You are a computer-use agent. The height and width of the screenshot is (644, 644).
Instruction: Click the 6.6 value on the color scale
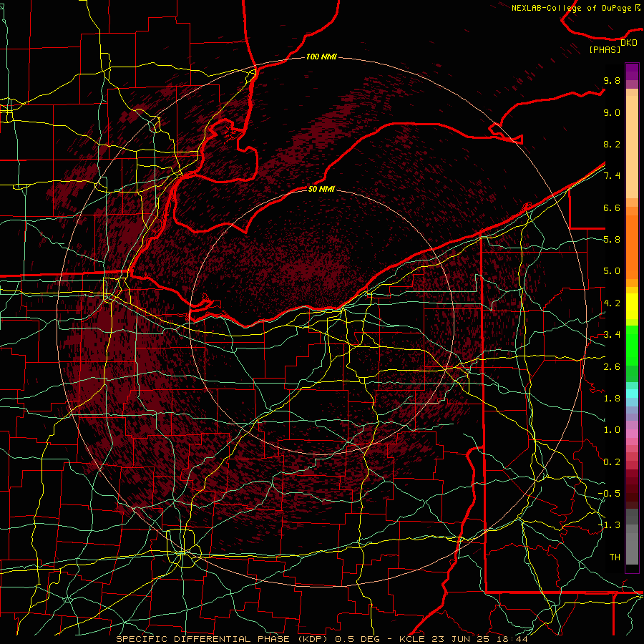(612, 208)
